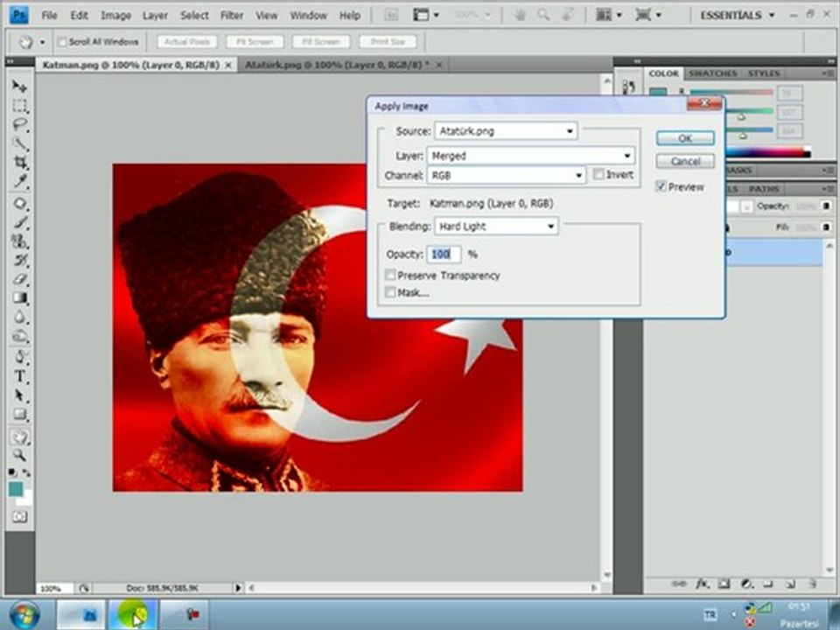Select the Lasso tool
Image resolution: width=840 pixels, height=630 pixels.
pyautogui.click(x=19, y=124)
